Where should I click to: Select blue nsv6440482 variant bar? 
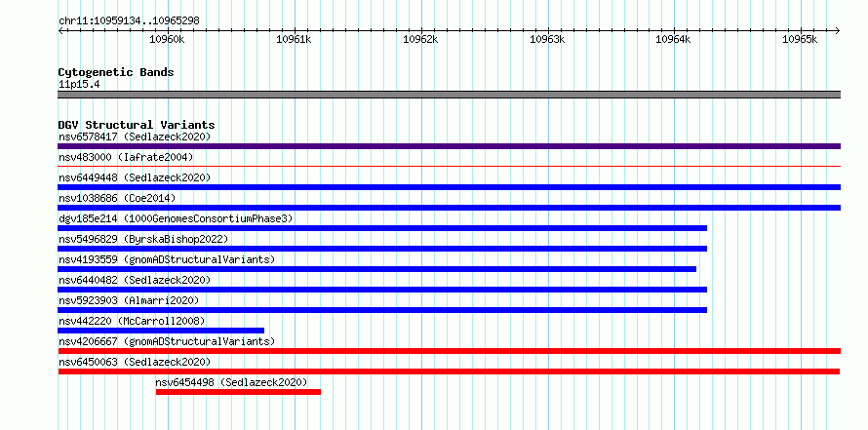click(382, 290)
